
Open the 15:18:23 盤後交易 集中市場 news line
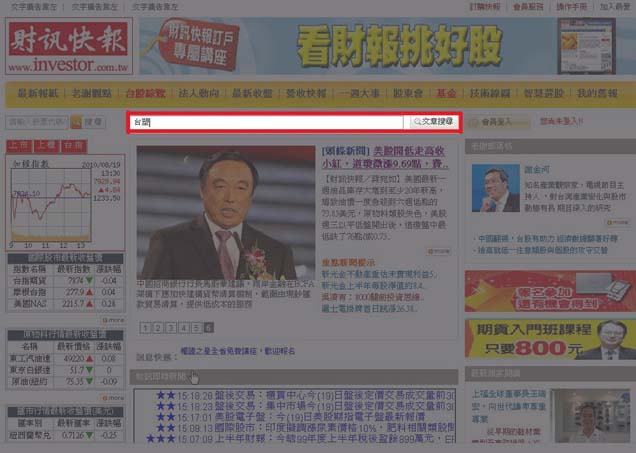tap(306, 406)
